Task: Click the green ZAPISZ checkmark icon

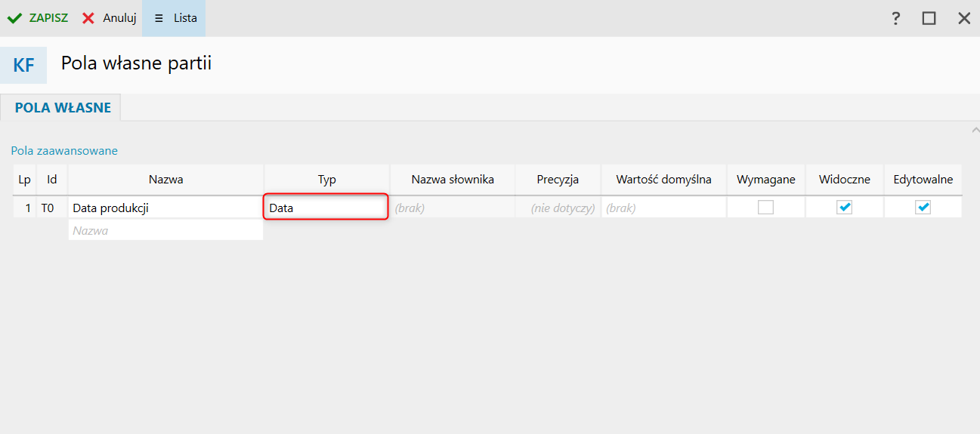Action: coord(14,18)
